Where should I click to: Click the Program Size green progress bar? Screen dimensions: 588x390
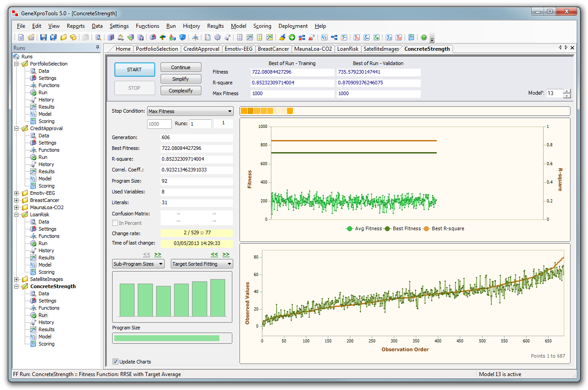click(167, 338)
